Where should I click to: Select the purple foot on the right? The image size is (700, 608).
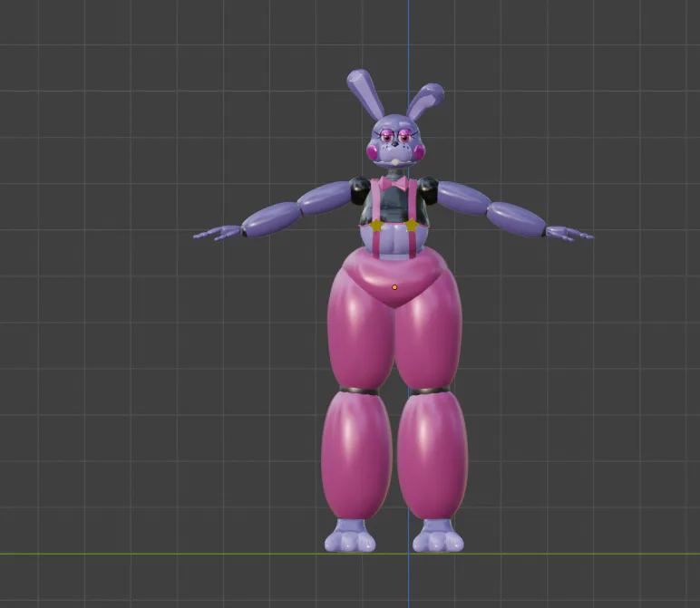[438, 536]
